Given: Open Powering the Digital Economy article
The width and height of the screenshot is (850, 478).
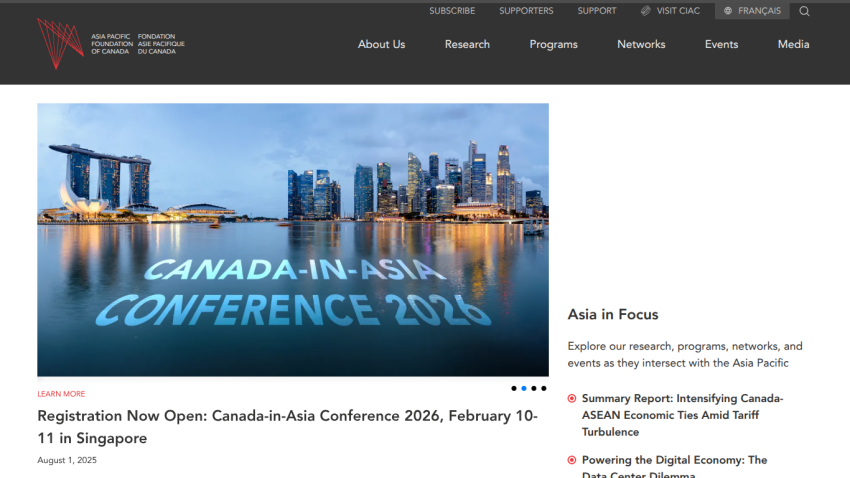Looking at the screenshot, I should tap(674, 467).
